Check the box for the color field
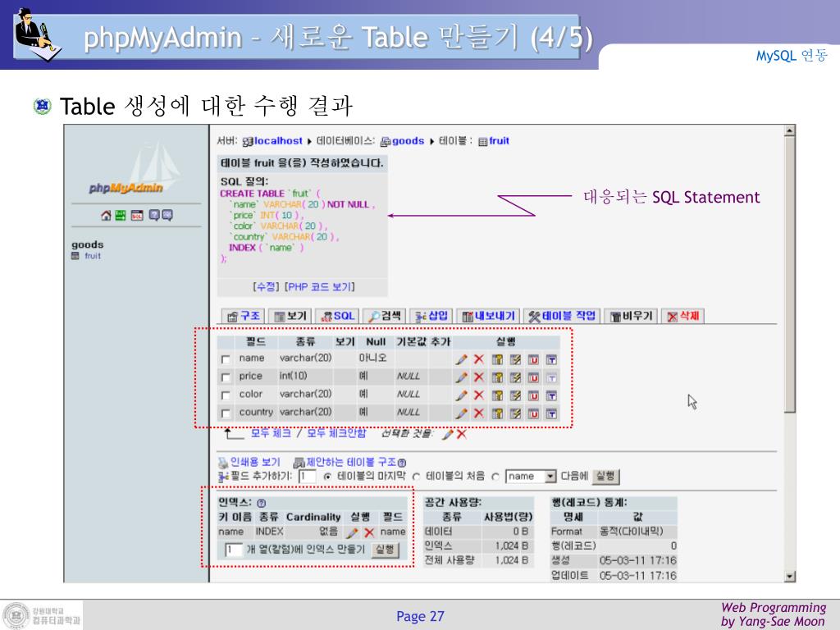The width and height of the screenshot is (840, 630). click(x=226, y=396)
